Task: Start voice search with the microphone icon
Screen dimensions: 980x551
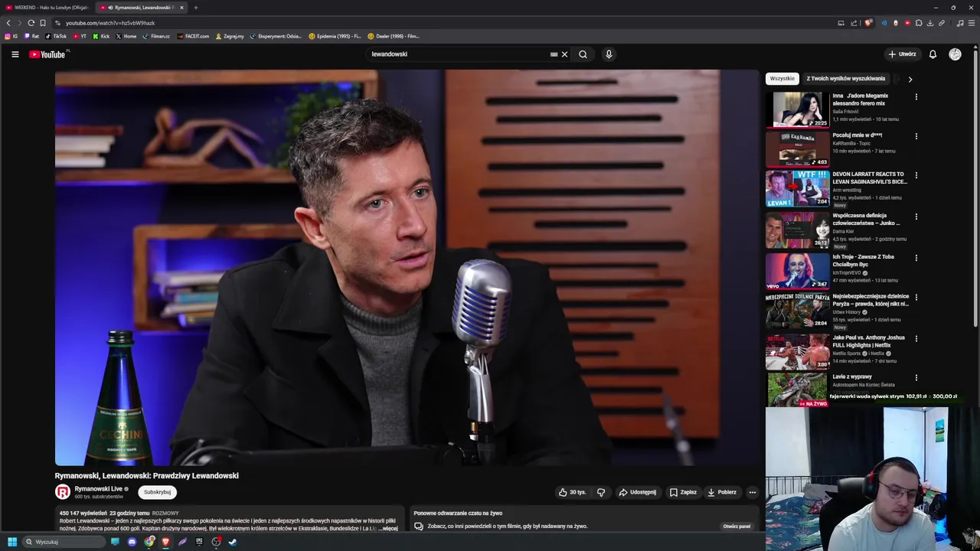Action: click(x=609, y=54)
